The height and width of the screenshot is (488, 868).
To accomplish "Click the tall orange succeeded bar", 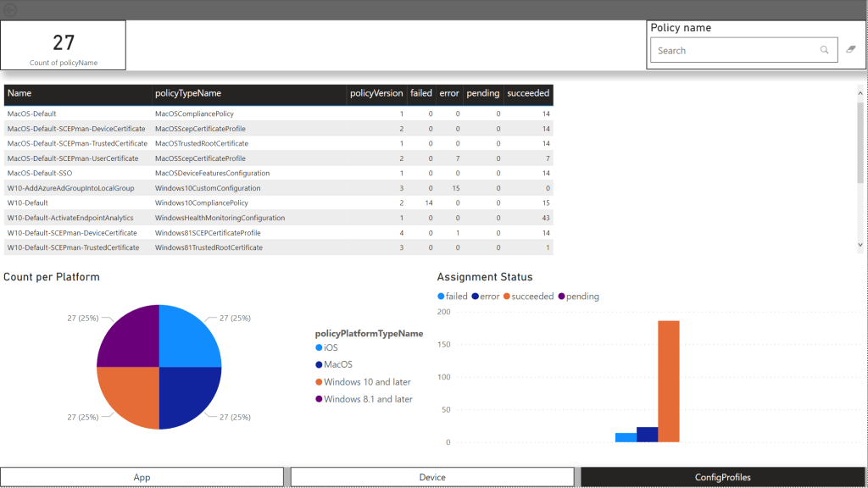I will tap(669, 381).
